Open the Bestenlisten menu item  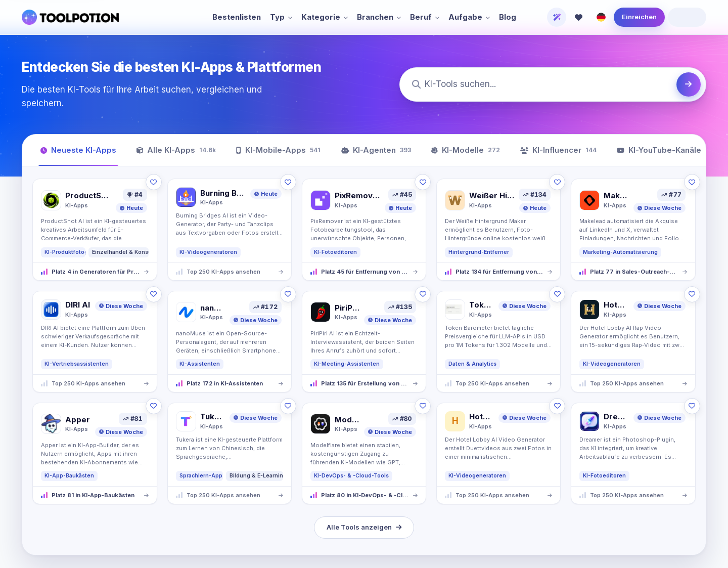(x=237, y=17)
